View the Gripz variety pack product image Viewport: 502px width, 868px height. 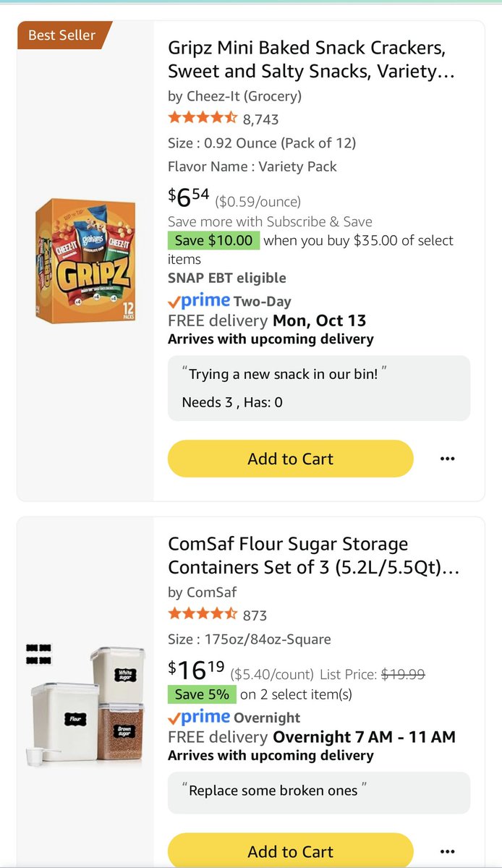click(x=85, y=261)
